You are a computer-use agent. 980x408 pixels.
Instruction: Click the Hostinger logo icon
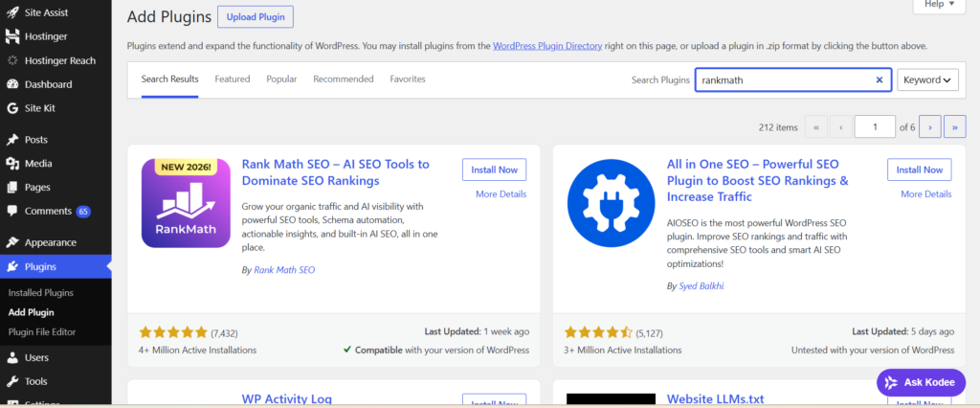(x=11, y=36)
